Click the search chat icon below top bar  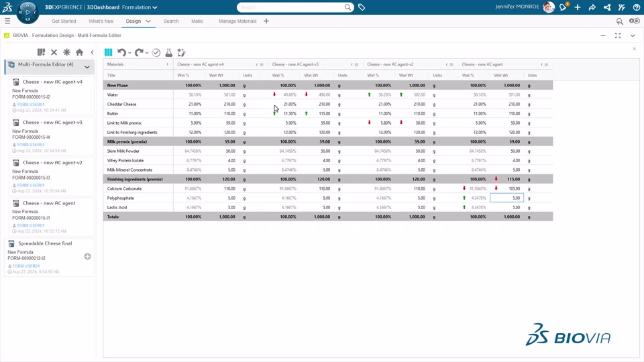click(x=619, y=21)
